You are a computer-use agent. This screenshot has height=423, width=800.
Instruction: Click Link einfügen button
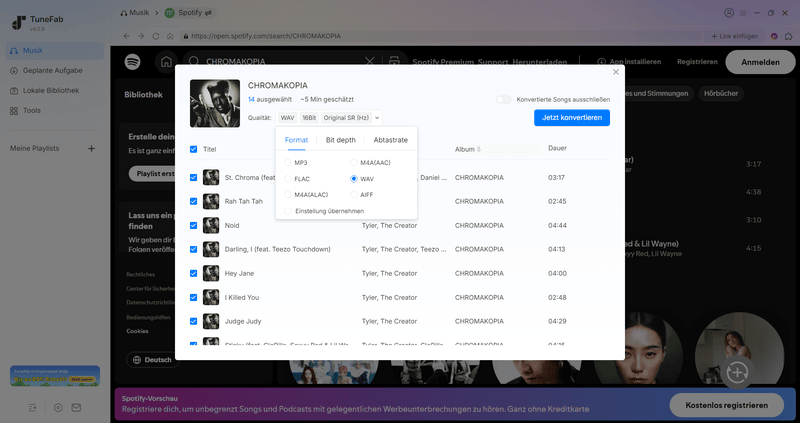(x=735, y=36)
